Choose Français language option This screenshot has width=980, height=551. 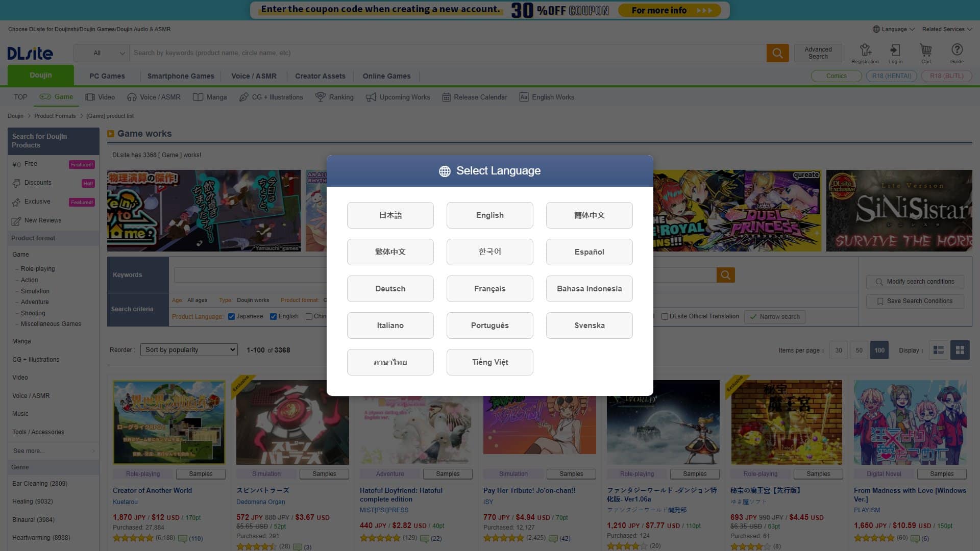(489, 289)
